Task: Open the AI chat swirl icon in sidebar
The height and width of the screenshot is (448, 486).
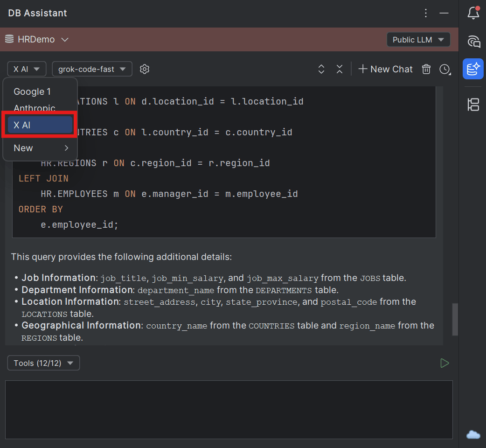Action: [x=473, y=41]
